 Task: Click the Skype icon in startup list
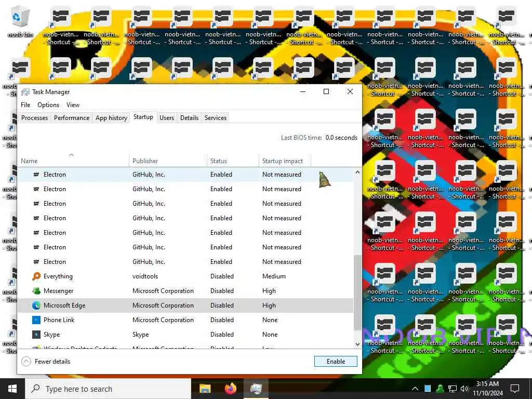tap(36, 335)
